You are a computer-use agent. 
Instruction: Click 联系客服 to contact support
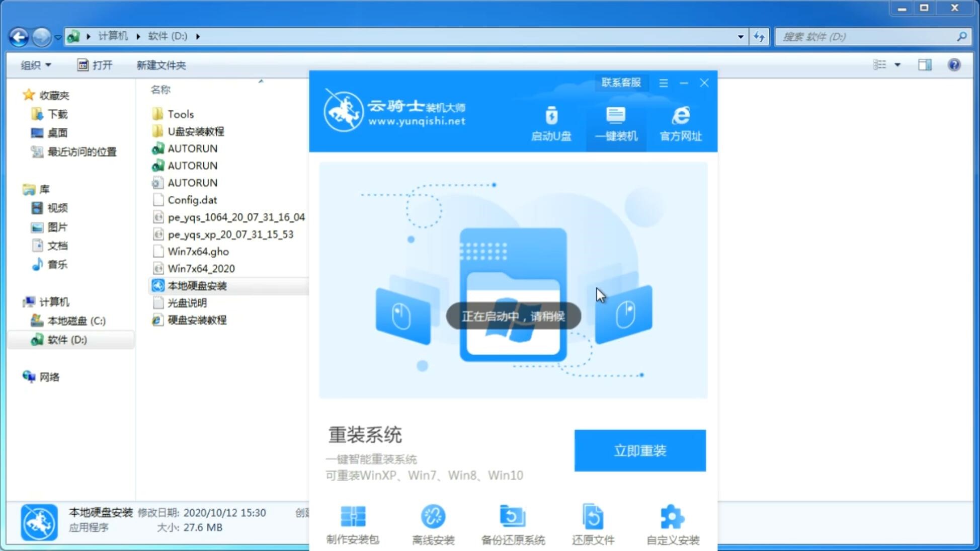pyautogui.click(x=621, y=82)
